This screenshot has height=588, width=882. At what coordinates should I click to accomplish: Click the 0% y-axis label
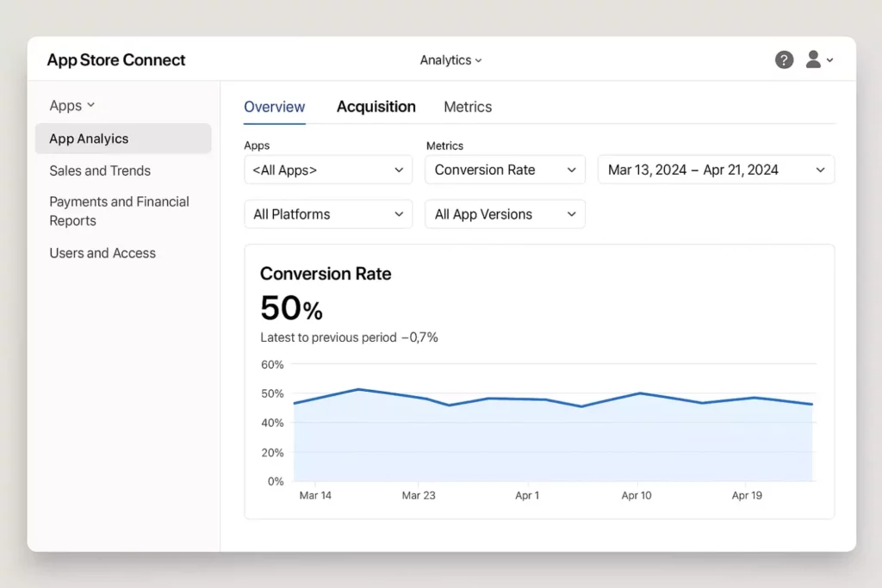coord(276,481)
